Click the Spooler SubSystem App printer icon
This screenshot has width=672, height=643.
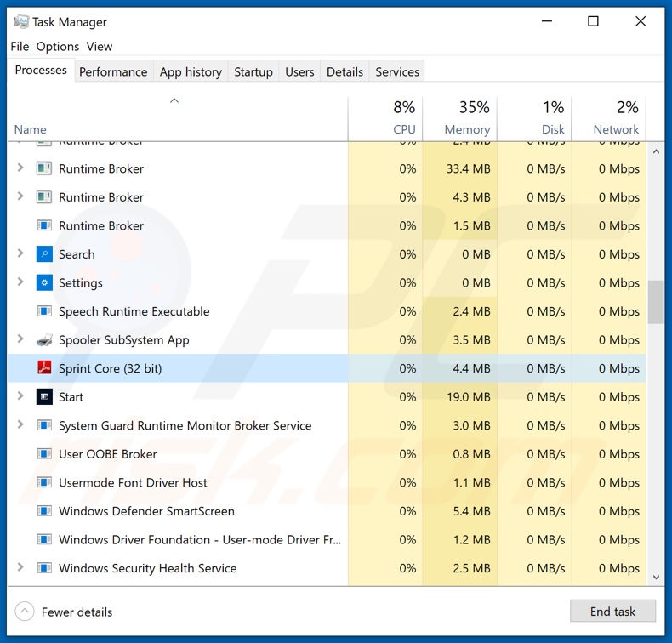[x=44, y=339]
